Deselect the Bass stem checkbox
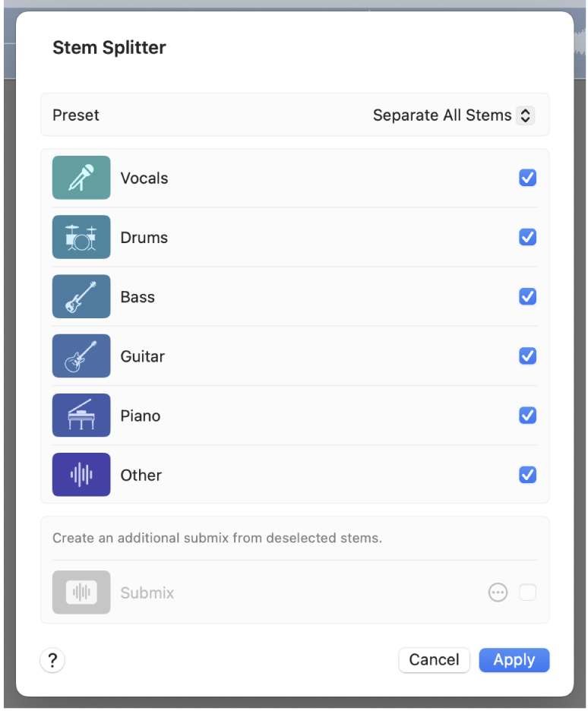This screenshot has height=711, width=588. [x=527, y=296]
